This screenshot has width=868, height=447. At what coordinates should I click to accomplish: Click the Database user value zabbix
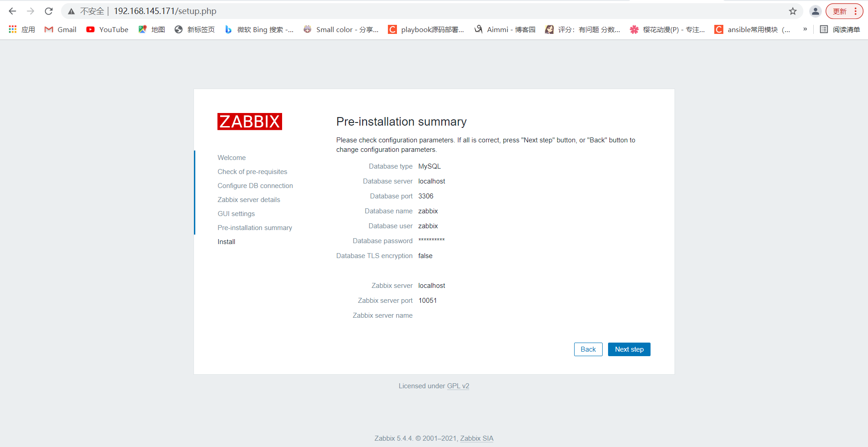pyautogui.click(x=428, y=226)
